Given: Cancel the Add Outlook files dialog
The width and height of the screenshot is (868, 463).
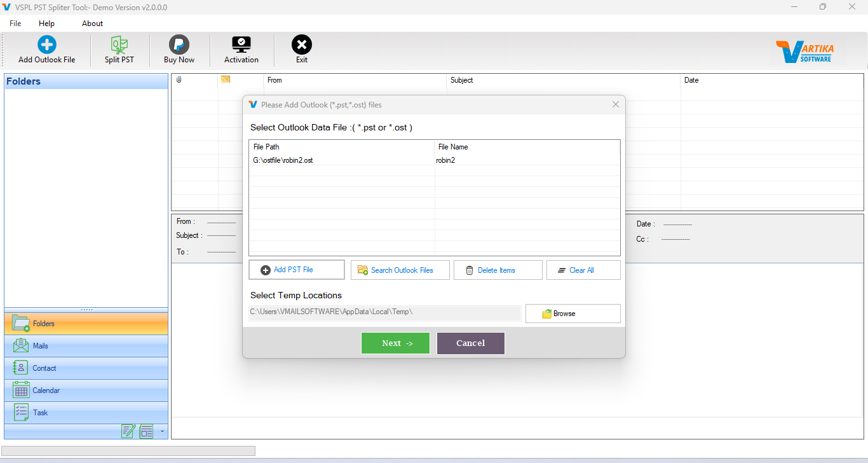Looking at the screenshot, I should click(470, 343).
